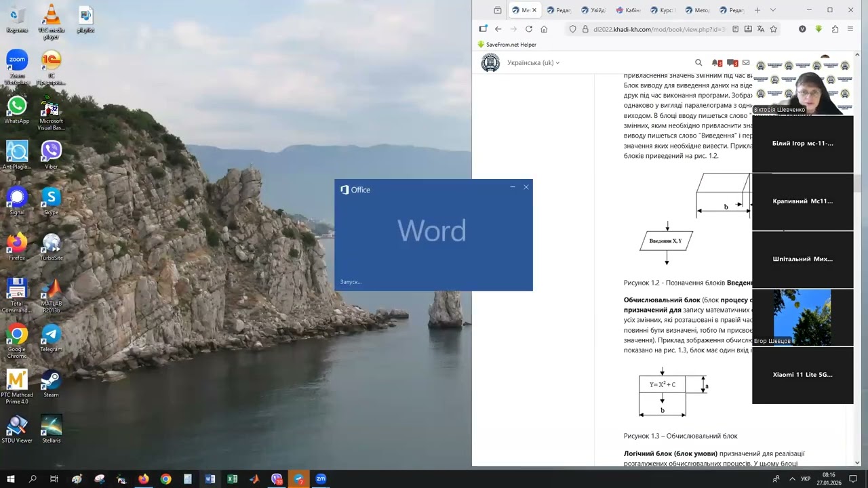Click the SaveFrom green arrow extension icon
The height and width of the screenshot is (488, 868).
tap(818, 29)
